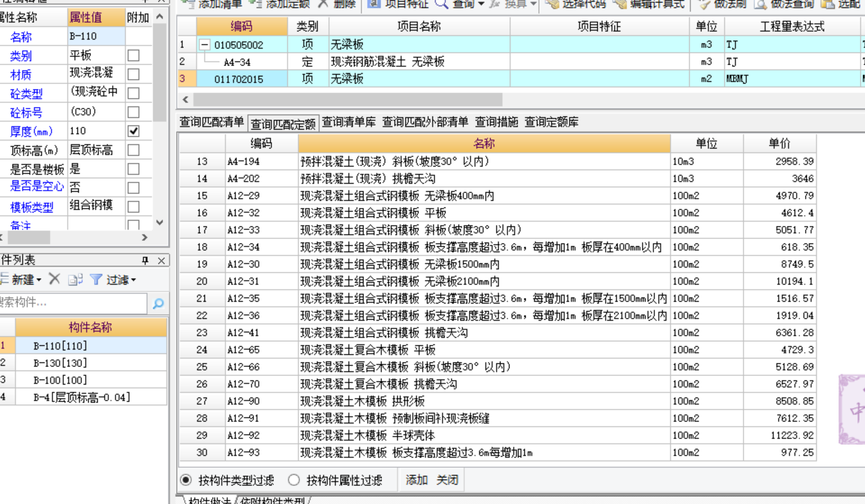865x504 pixels.
Task: Switch to the 查询措施 tab
Action: (x=497, y=122)
